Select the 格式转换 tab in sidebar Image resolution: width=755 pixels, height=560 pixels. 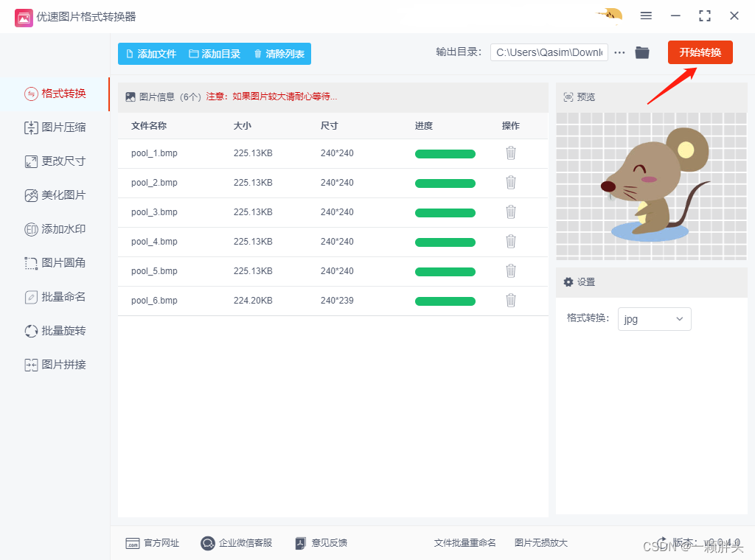tap(55, 94)
